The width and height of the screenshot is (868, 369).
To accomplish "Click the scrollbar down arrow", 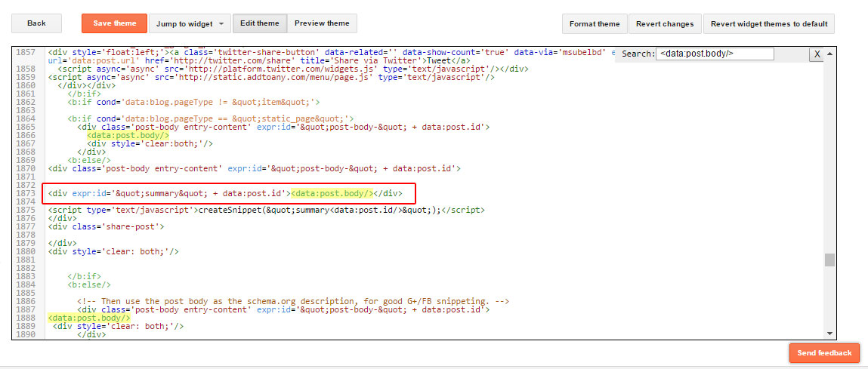I will pyautogui.click(x=829, y=333).
